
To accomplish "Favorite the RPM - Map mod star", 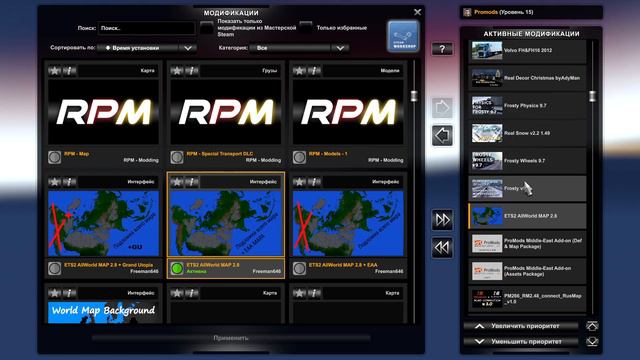I will 54,71.
